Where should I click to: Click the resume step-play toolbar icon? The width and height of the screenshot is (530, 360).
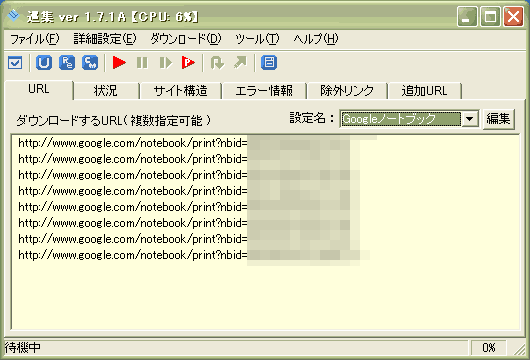[166, 63]
